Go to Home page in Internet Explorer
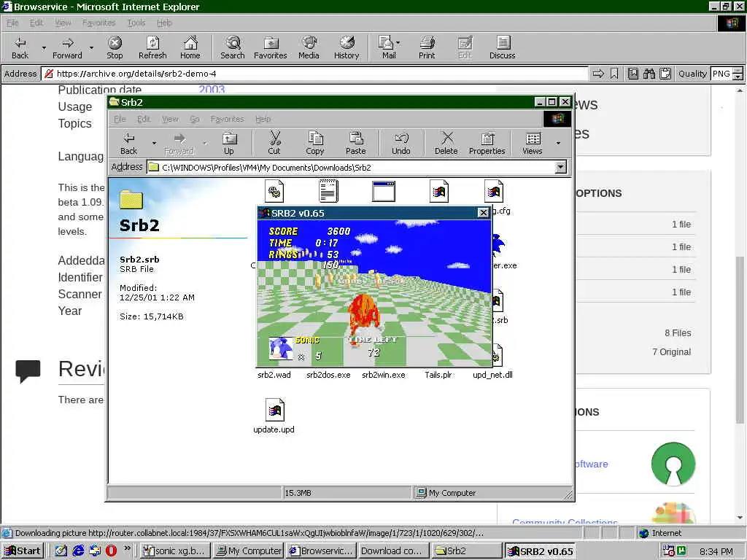The height and width of the screenshot is (560, 747). (190, 47)
